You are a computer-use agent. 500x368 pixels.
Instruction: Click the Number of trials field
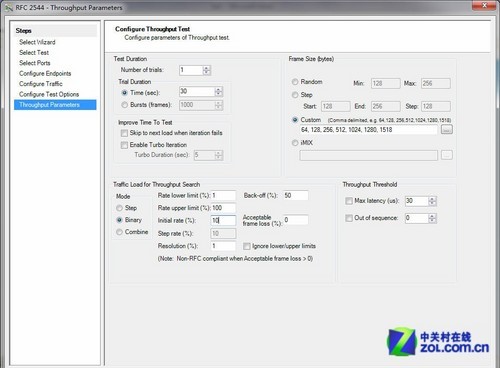[191, 70]
